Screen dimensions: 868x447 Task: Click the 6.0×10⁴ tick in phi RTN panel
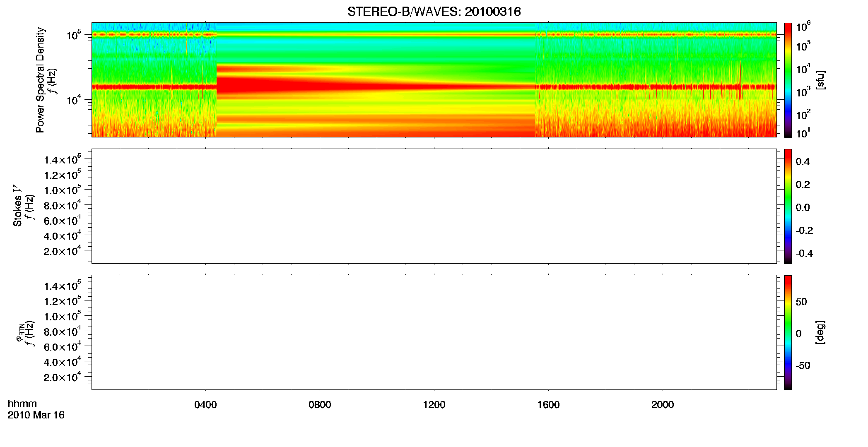[x=62, y=347]
